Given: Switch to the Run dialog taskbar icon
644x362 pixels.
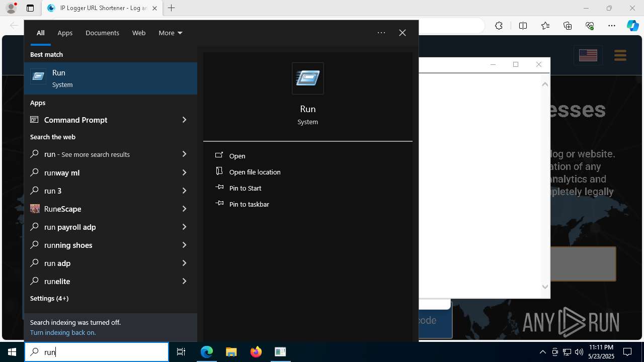Looking at the screenshot, I should (x=280, y=352).
